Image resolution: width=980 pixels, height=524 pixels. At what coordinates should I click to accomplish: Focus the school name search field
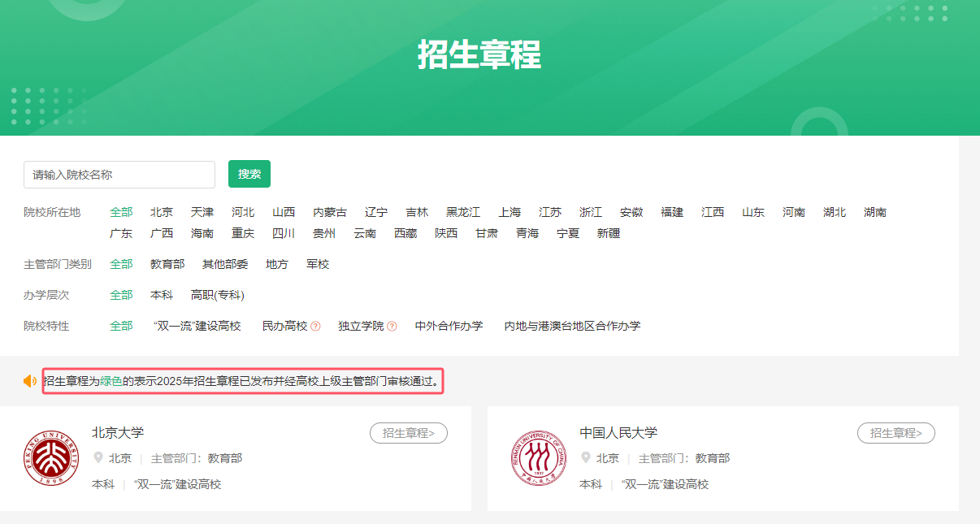119,175
